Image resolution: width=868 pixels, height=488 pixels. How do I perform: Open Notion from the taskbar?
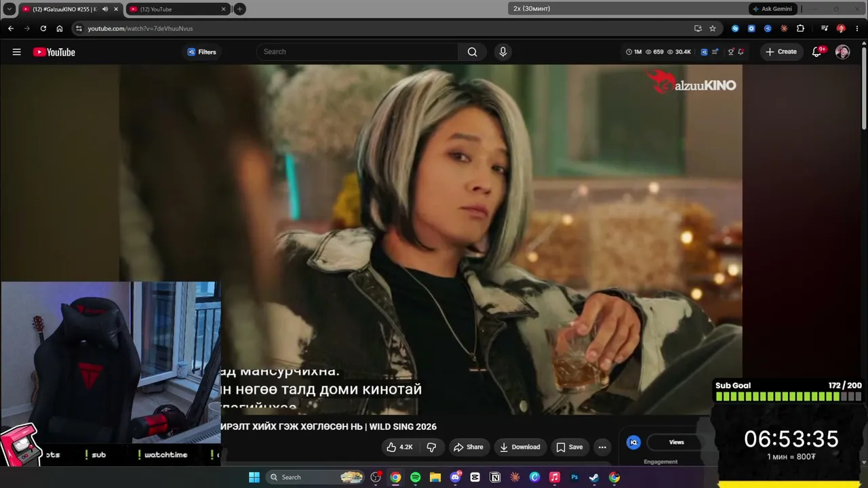click(x=495, y=477)
